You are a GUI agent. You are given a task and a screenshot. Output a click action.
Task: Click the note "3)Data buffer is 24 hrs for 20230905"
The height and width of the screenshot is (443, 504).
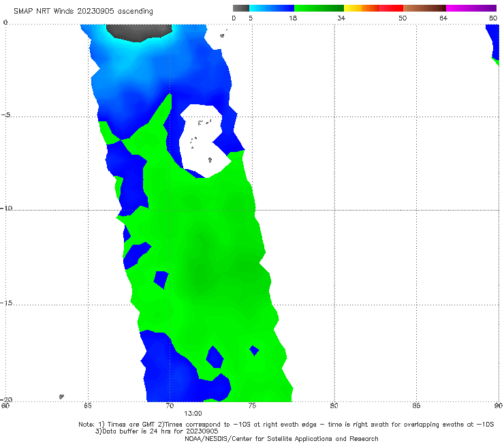tap(157, 431)
